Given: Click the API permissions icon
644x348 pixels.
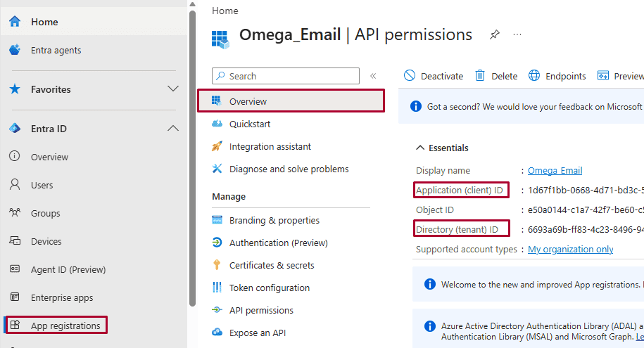Looking at the screenshot, I should pos(217,310).
